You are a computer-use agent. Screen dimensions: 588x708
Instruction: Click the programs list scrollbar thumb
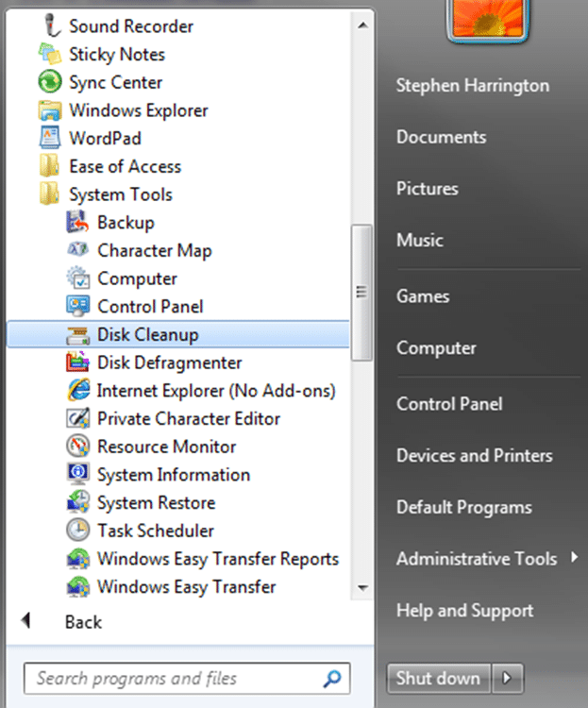tap(361, 293)
